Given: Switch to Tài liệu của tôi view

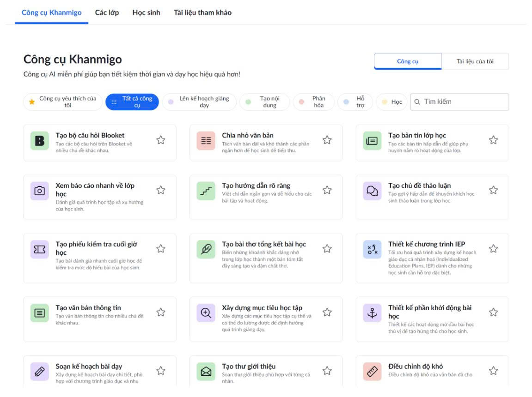Looking at the screenshot, I should coord(475,61).
